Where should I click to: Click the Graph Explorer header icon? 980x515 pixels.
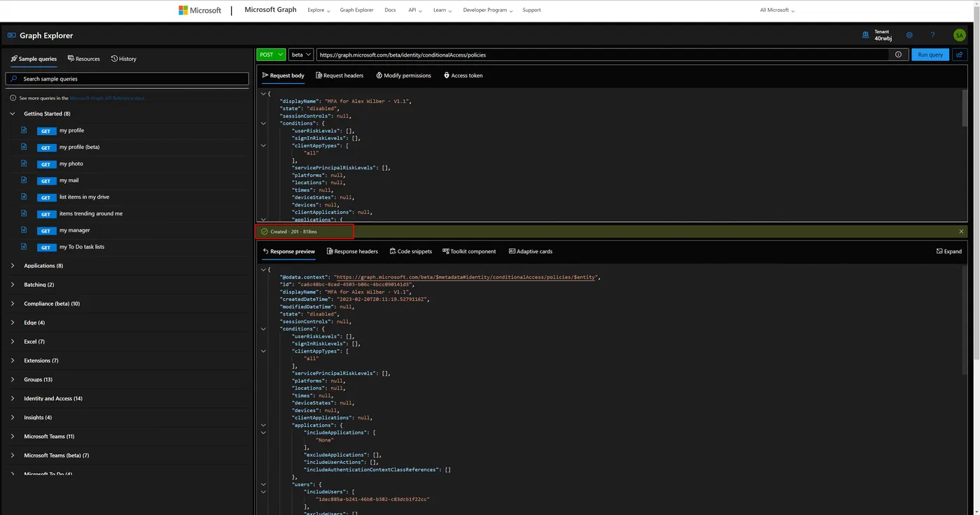pos(11,35)
